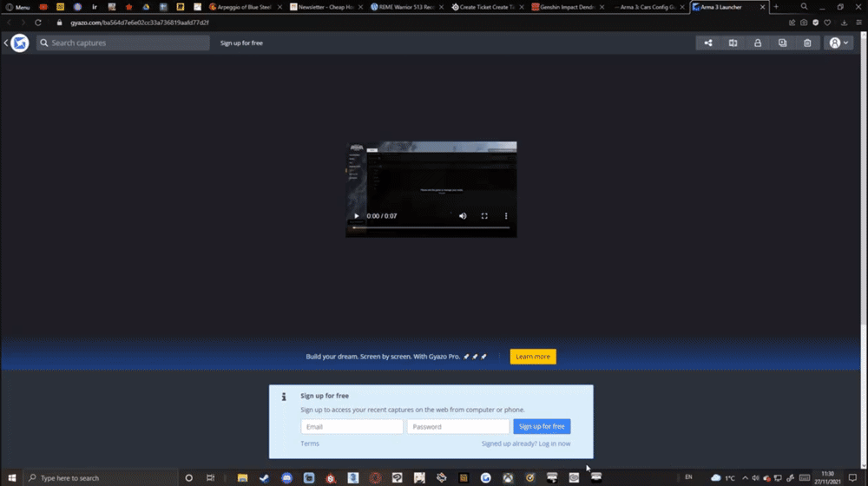The image size is (868, 486).
Task: Open the compare/split view icon
Action: coord(733,43)
